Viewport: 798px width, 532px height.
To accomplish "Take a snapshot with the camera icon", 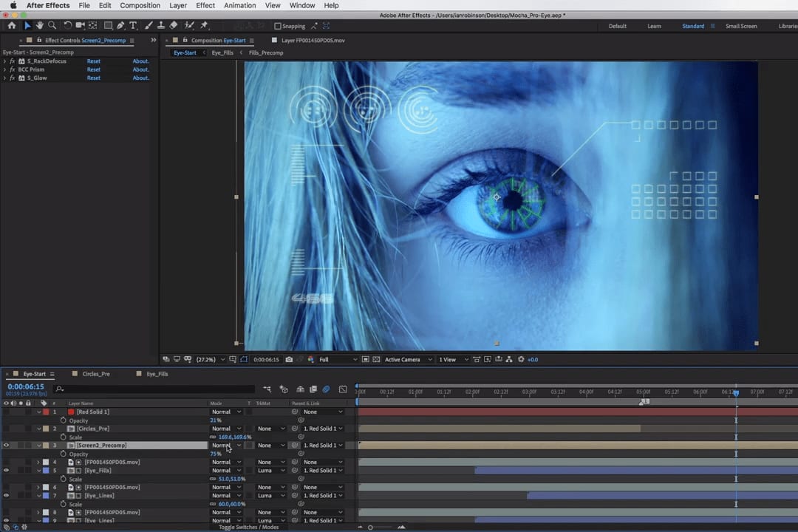I will (289, 360).
